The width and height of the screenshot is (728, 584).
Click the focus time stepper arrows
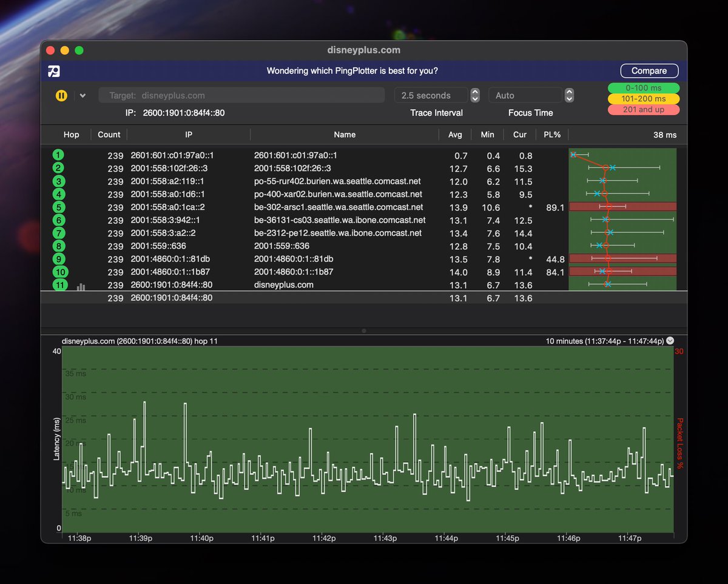click(569, 95)
